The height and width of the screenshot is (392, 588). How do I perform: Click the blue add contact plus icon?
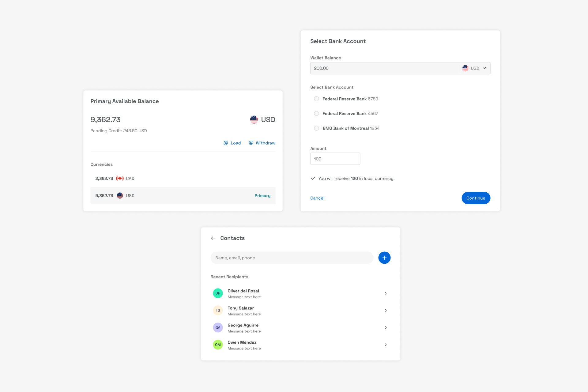click(384, 258)
